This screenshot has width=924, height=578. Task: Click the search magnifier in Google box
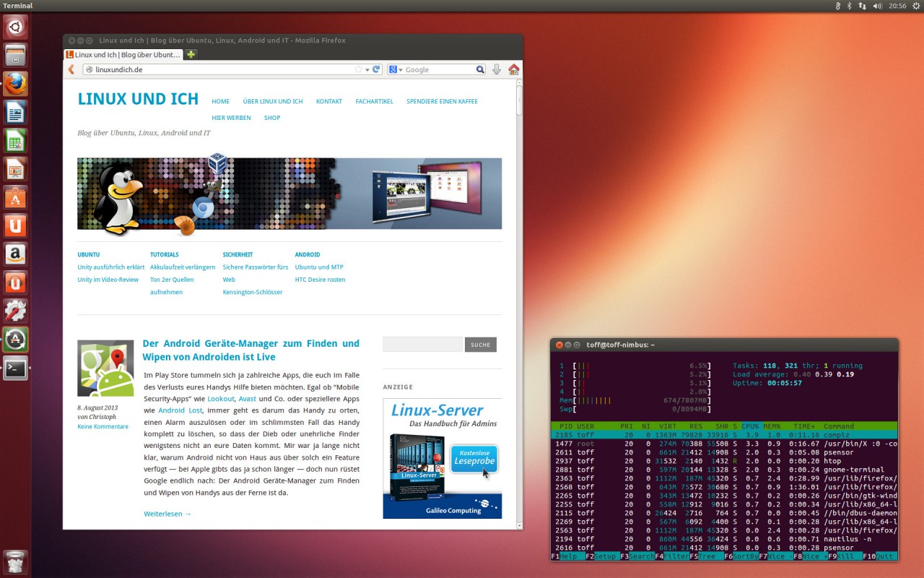coord(480,69)
